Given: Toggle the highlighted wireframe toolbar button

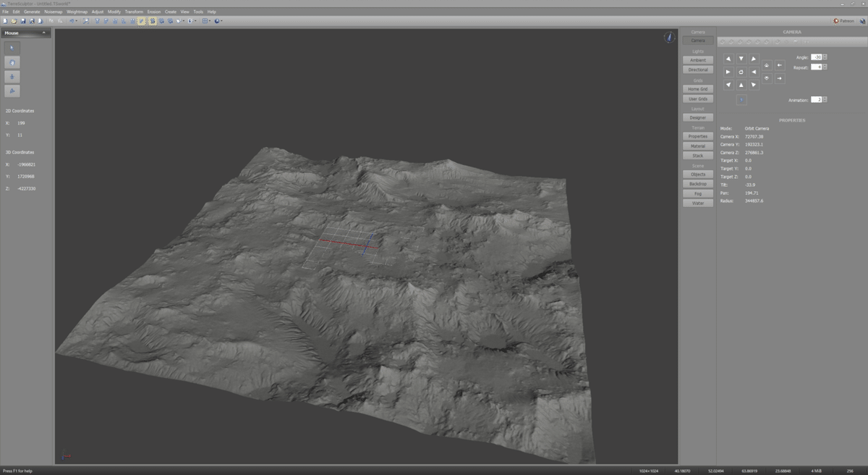Looking at the screenshot, I should (152, 21).
